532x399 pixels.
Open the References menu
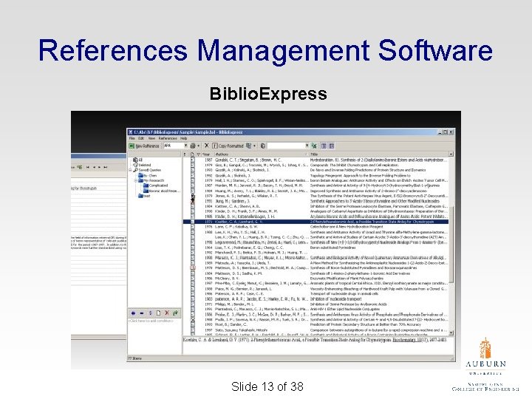point(168,138)
